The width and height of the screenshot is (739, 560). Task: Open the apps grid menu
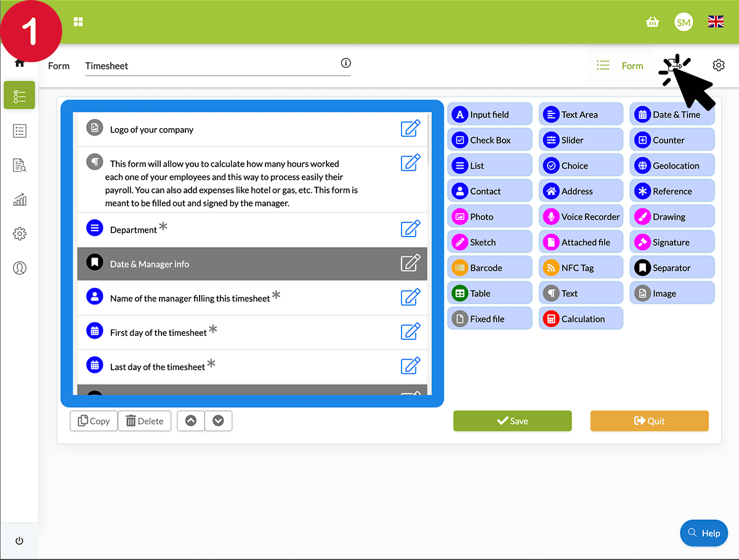click(x=78, y=22)
